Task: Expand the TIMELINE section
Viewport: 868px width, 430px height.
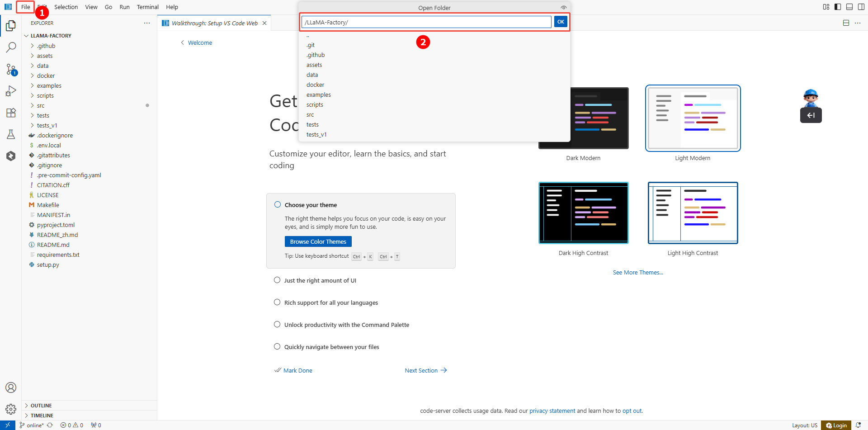Action: pos(42,416)
